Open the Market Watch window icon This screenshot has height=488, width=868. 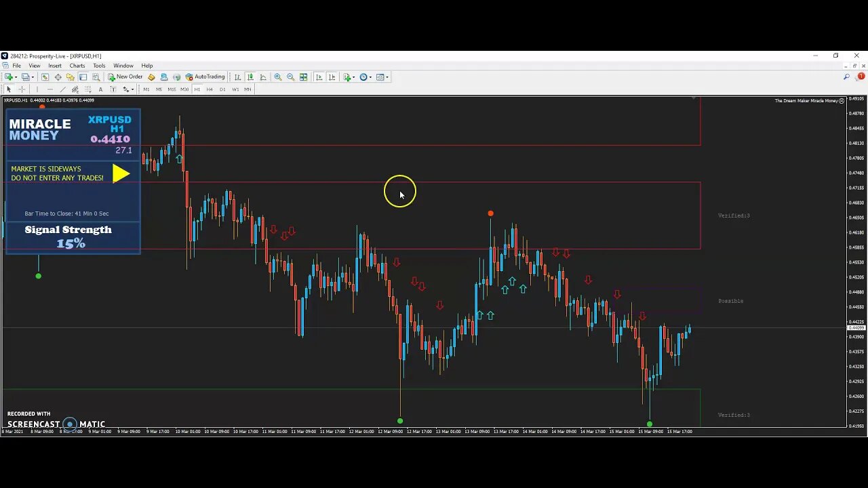45,77
